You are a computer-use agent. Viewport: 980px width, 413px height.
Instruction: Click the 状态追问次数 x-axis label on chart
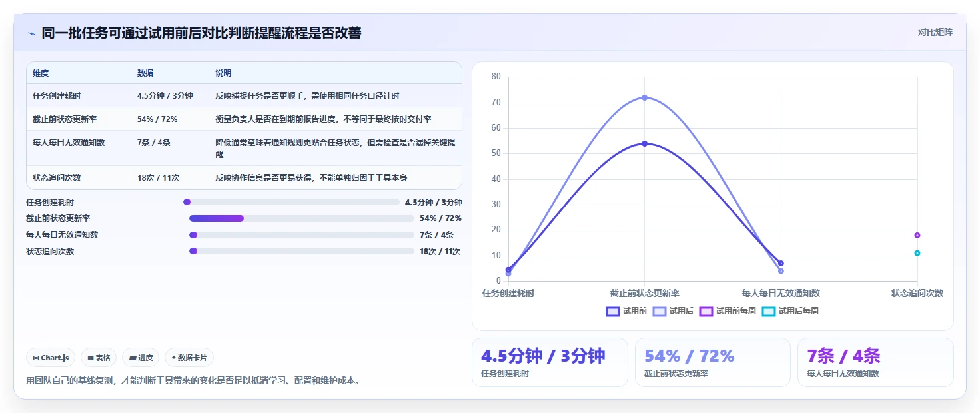click(x=917, y=293)
